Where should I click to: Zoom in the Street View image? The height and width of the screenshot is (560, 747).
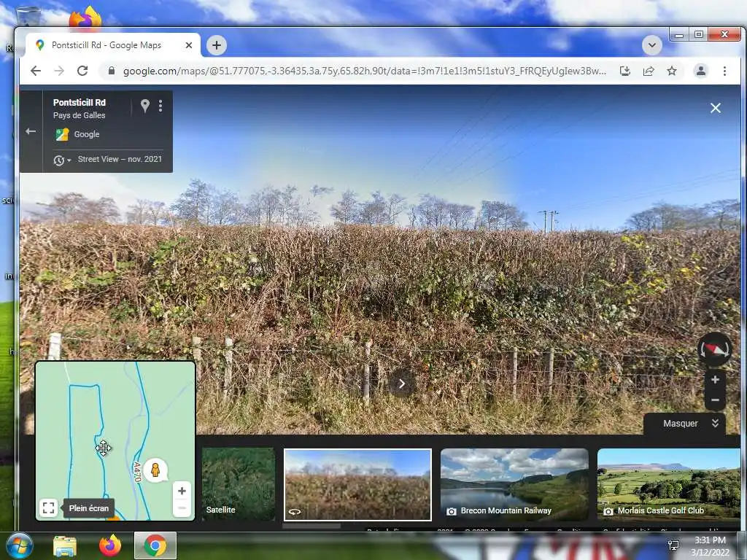point(715,380)
